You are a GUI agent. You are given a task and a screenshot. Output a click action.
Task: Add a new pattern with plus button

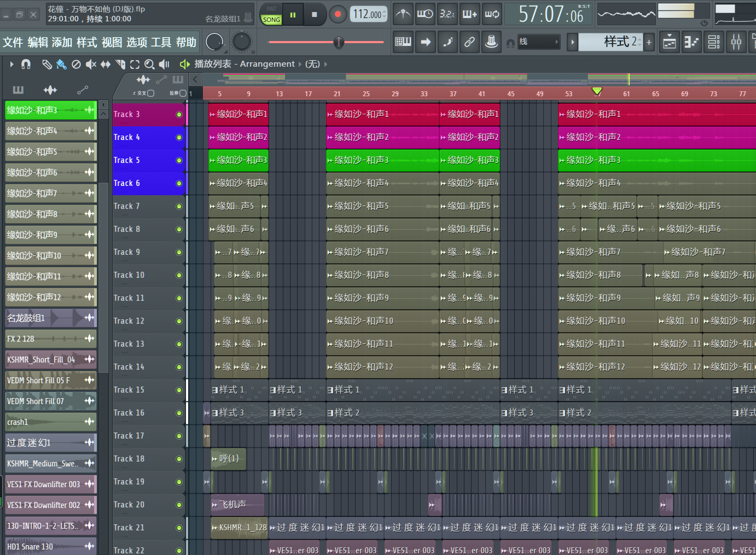click(649, 42)
